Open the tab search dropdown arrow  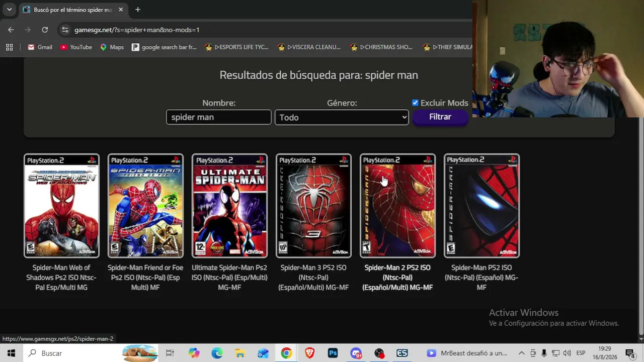pos(9,10)
